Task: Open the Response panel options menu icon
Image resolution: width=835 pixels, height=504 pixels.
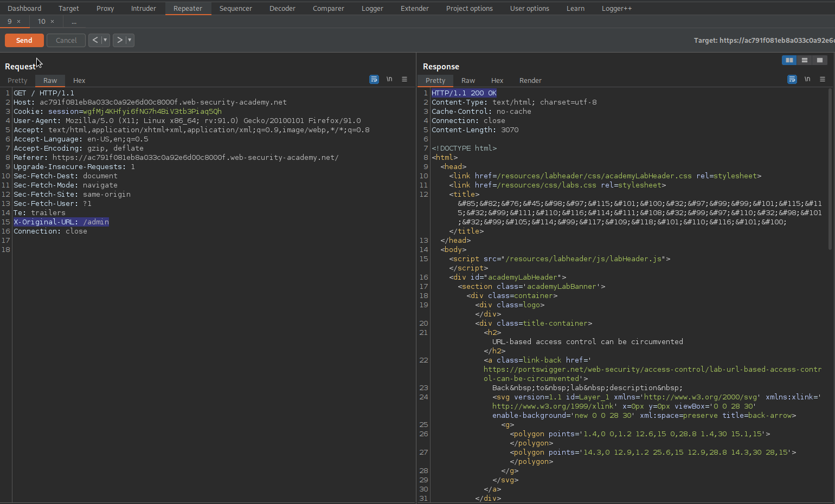Action: 823,79
